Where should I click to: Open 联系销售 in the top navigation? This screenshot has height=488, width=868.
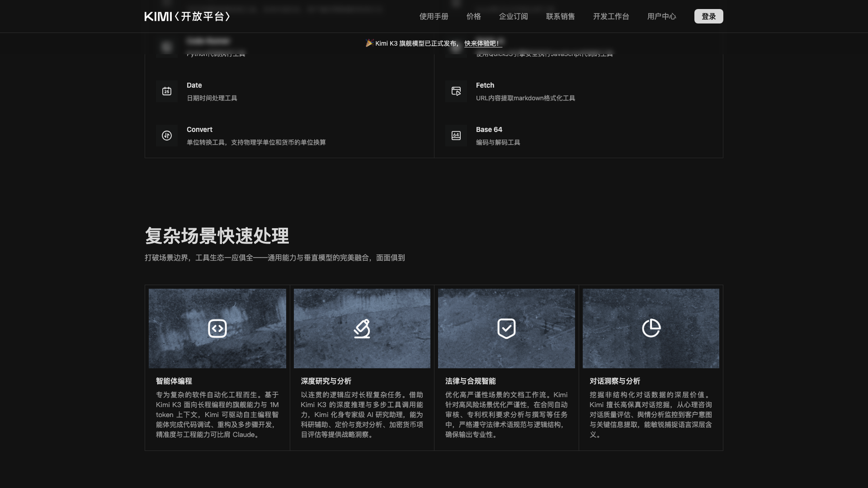561,16
